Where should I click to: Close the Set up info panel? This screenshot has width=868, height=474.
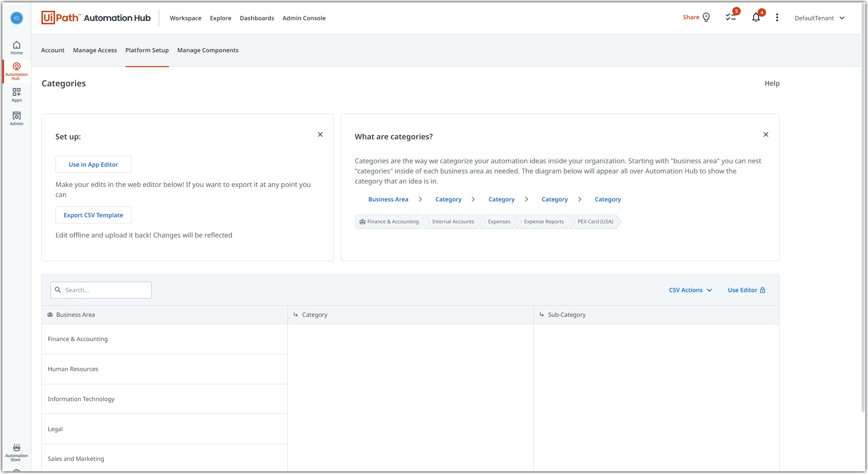pyautogui.click(x=320, y=134)
